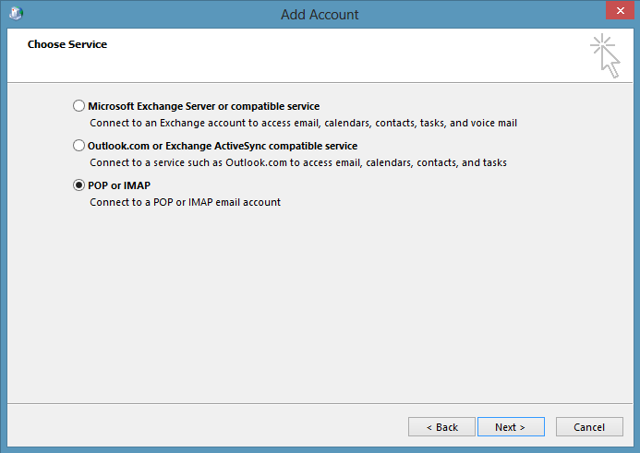Choose the POP or IMAP radio button
640x453 pixels.
[x=79, y=185]
